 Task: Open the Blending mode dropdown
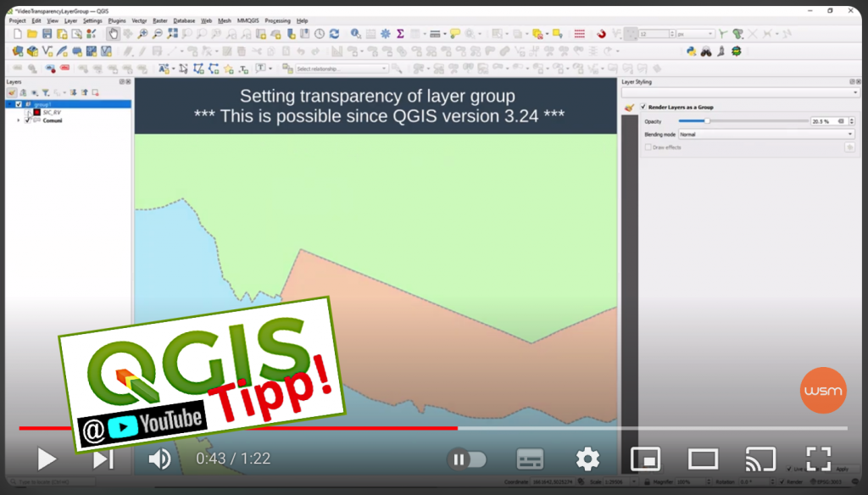click(765, 134)
